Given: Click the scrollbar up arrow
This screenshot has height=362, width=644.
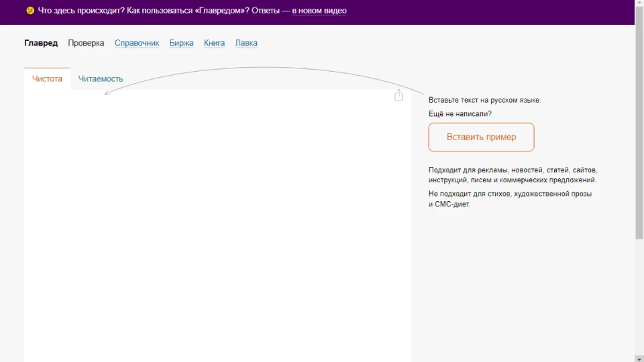Looking at the screenshot, I should [x=639, y=3].
